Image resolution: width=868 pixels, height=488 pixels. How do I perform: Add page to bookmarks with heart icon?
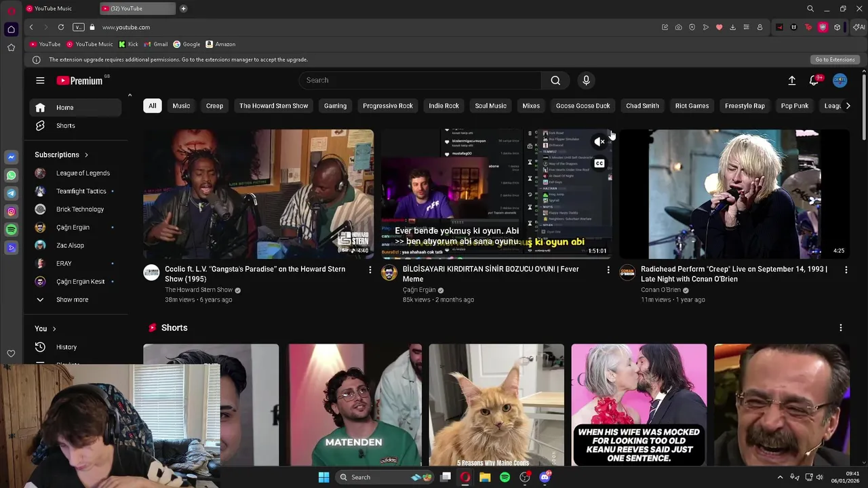719,27
